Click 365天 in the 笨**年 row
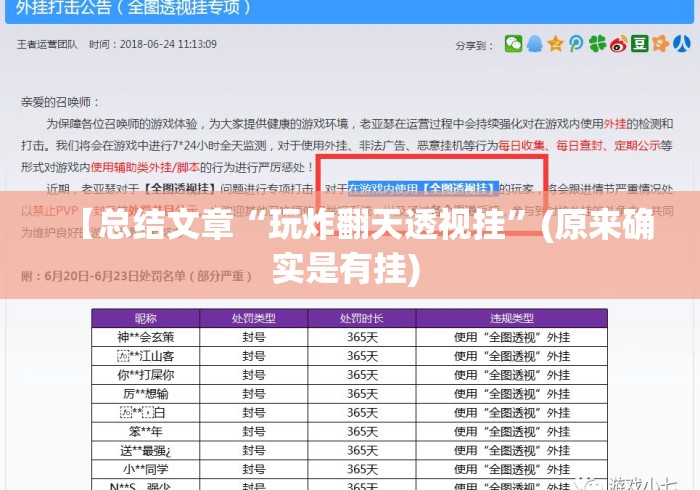 (362, 432)
